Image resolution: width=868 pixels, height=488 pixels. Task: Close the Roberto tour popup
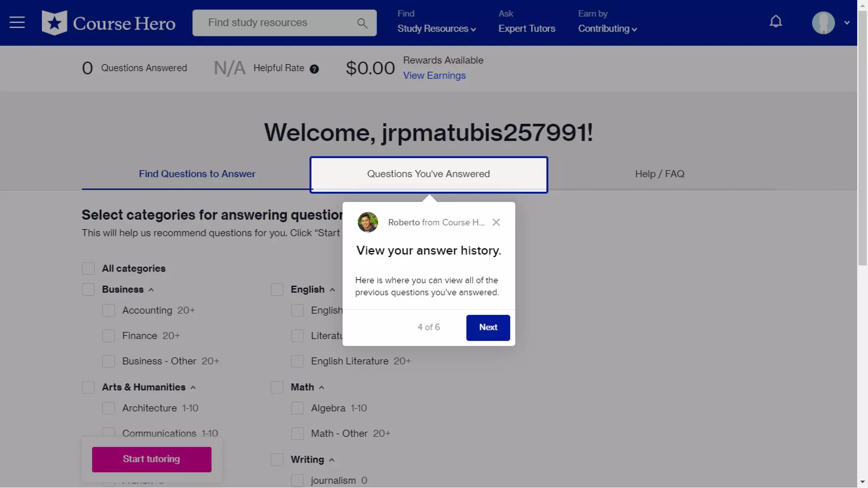pyautogui.click(x=496, y=222)
